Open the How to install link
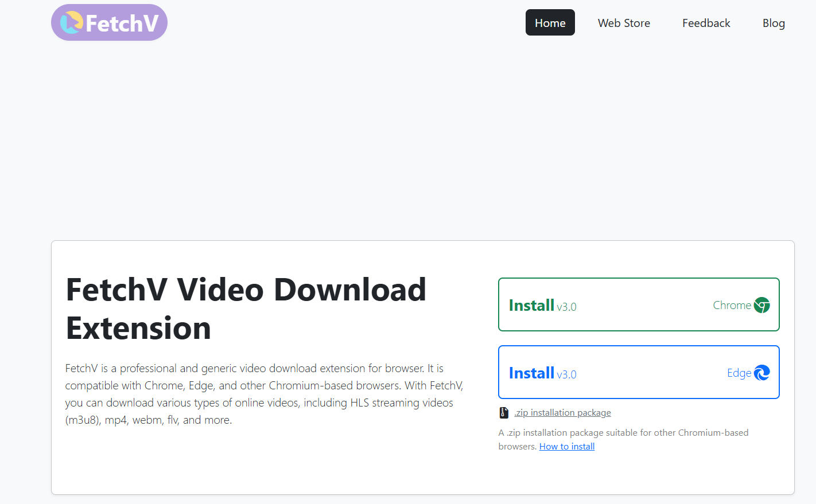This screenshot has height=504, width=816. click(x=567, y=446)
